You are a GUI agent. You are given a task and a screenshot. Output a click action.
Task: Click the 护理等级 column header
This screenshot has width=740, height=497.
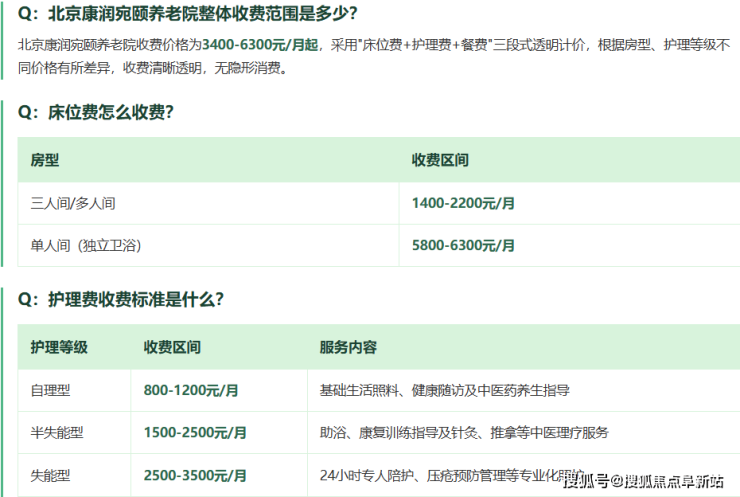tap(59, 347)
